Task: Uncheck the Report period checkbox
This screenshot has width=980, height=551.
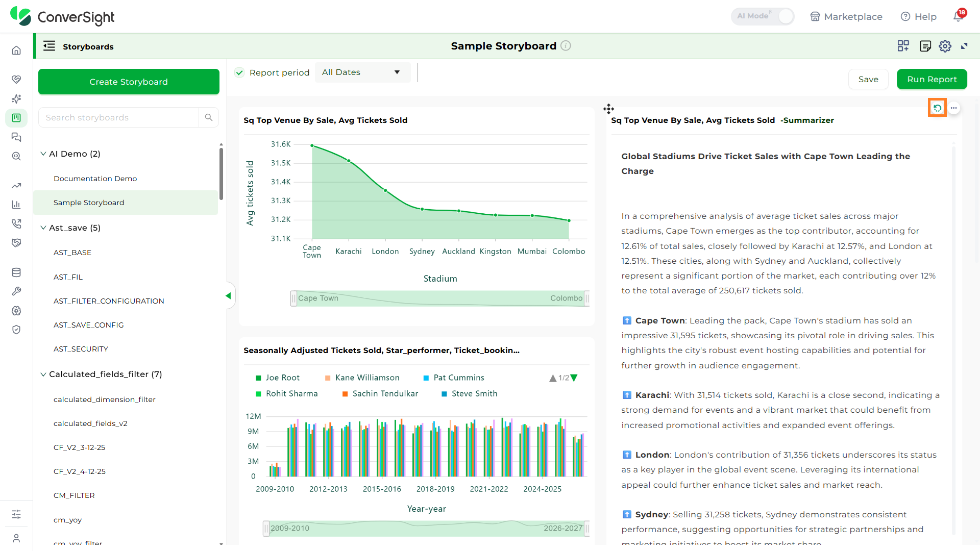Action: click(x=239, y=72)
